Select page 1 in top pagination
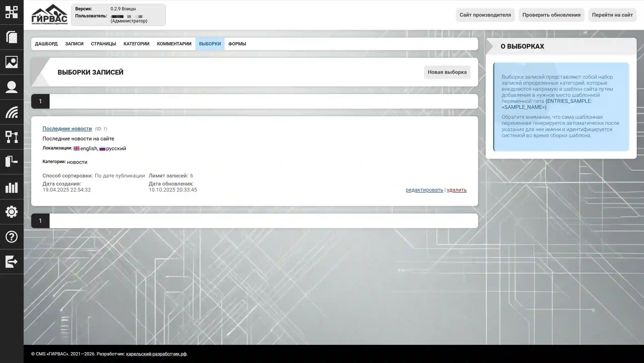 40,101
